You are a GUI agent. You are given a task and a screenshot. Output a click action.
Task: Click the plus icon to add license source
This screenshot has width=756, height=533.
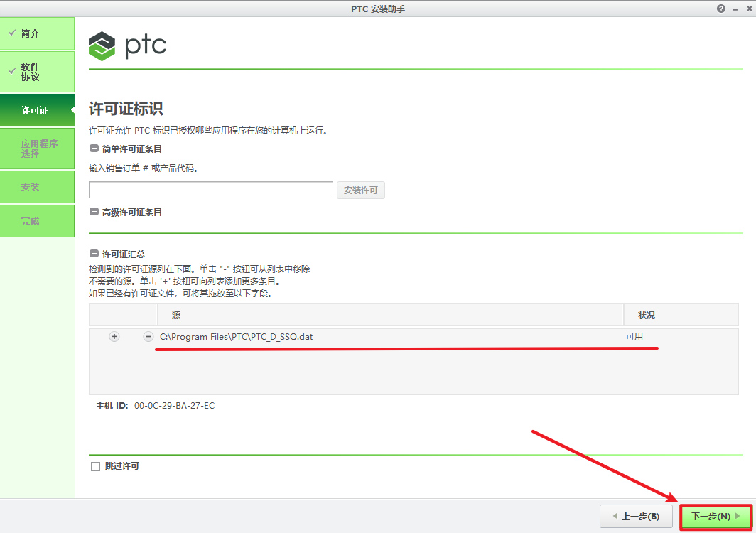point(114,337)
